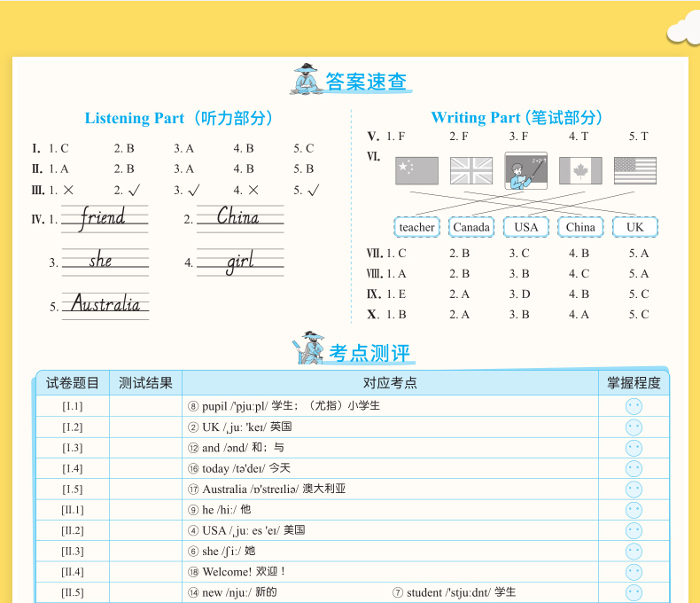This screenshot has height=603, width=700.
Task: Click the 'Writing Part (笔试部分)' title
Action: [517, 117]
